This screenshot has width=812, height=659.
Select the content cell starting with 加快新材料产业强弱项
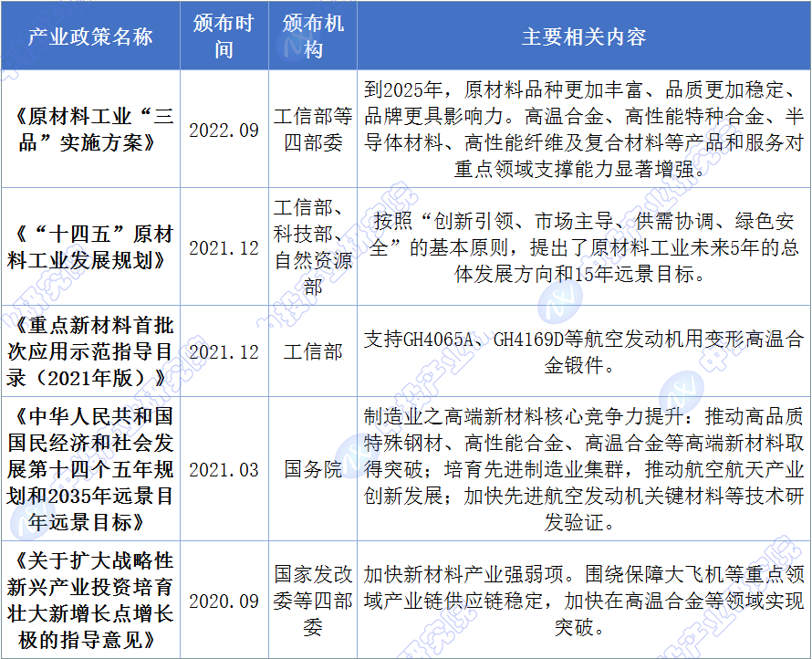(583, 600)
